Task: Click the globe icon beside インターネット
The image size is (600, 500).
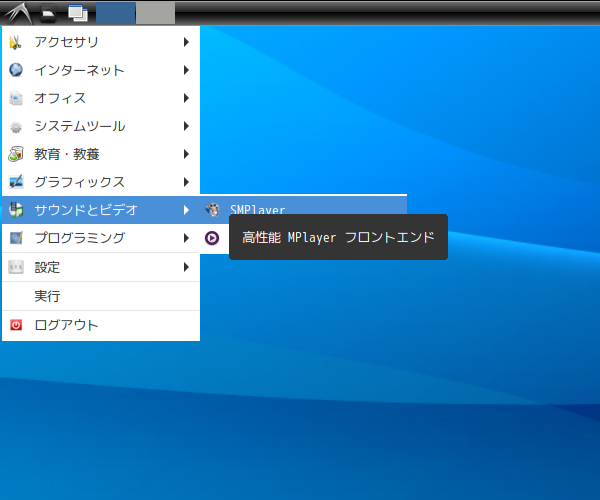Action: tap(16, 70)
